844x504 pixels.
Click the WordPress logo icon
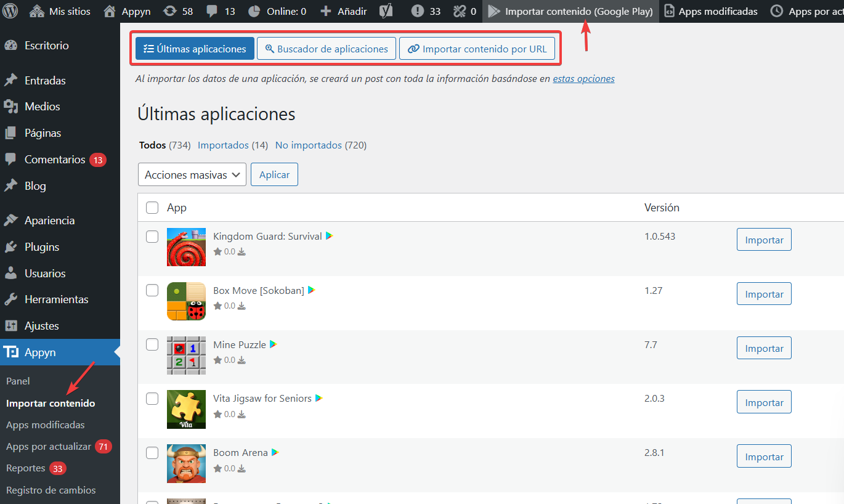[11, 11]
